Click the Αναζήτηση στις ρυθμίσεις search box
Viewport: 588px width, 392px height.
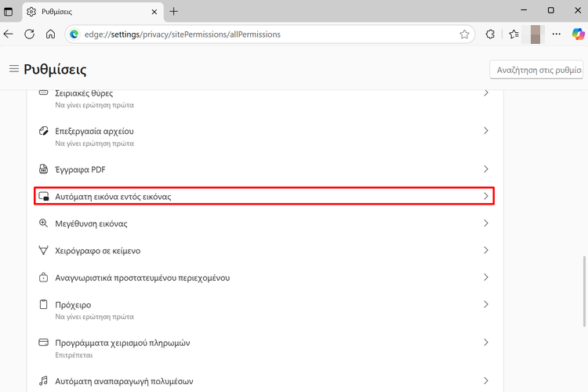tap(536, 70)
